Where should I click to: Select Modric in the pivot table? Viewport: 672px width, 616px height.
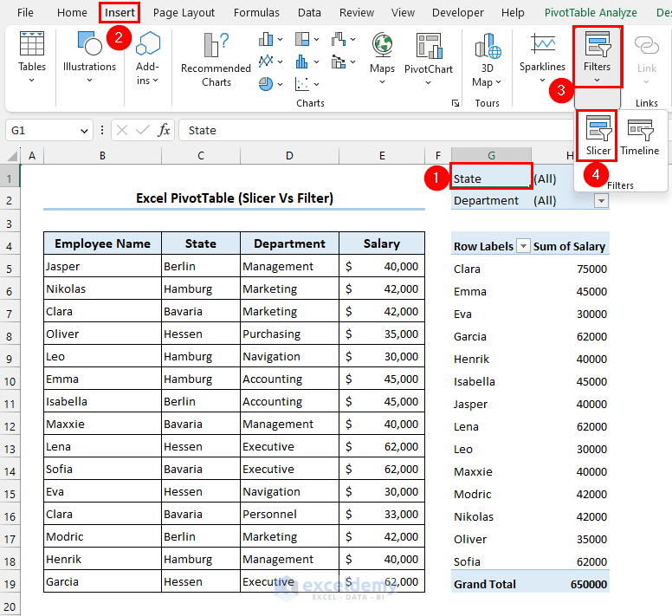(x=472, y=494)
